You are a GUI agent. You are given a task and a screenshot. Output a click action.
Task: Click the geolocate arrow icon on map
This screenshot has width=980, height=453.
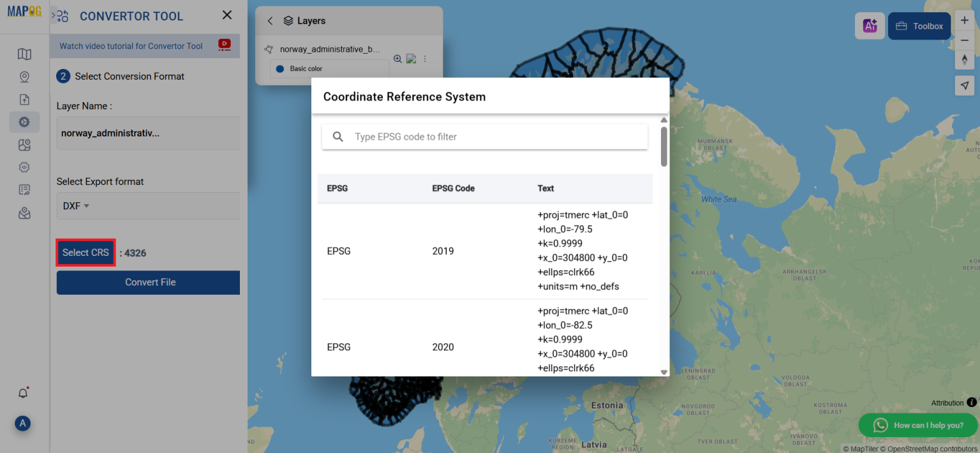(x=965, y=85)
